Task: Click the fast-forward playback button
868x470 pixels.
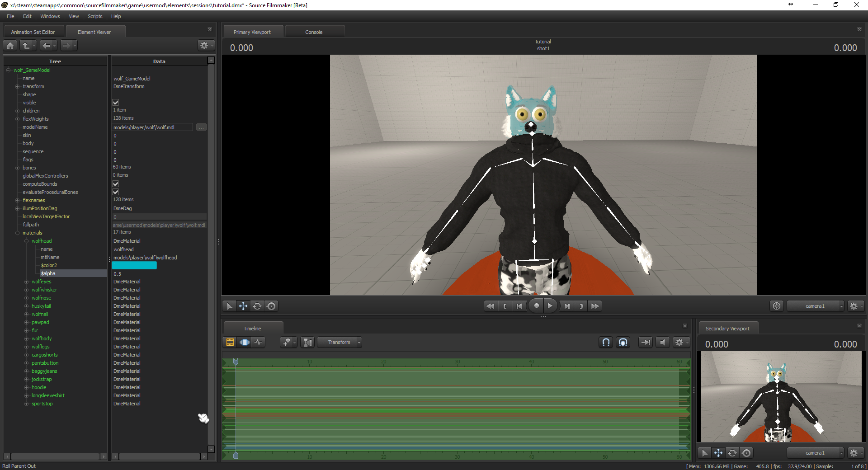Action: point(595,306)
